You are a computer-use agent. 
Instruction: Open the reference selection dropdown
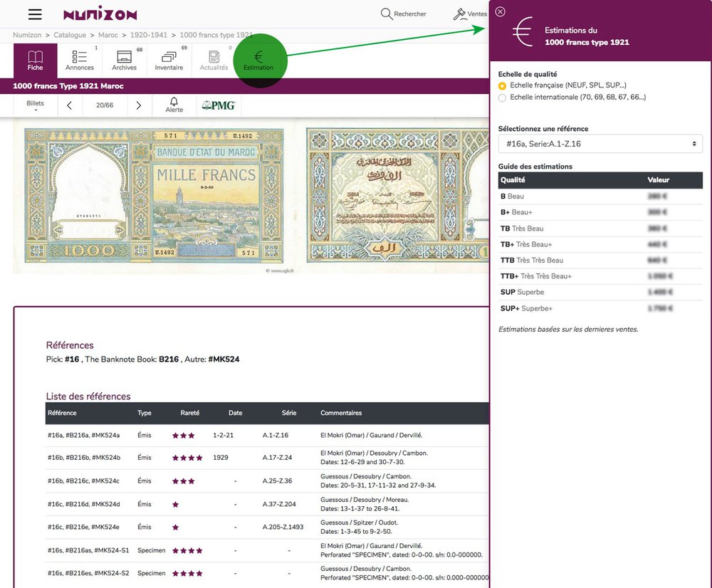[x=600, y=144]
